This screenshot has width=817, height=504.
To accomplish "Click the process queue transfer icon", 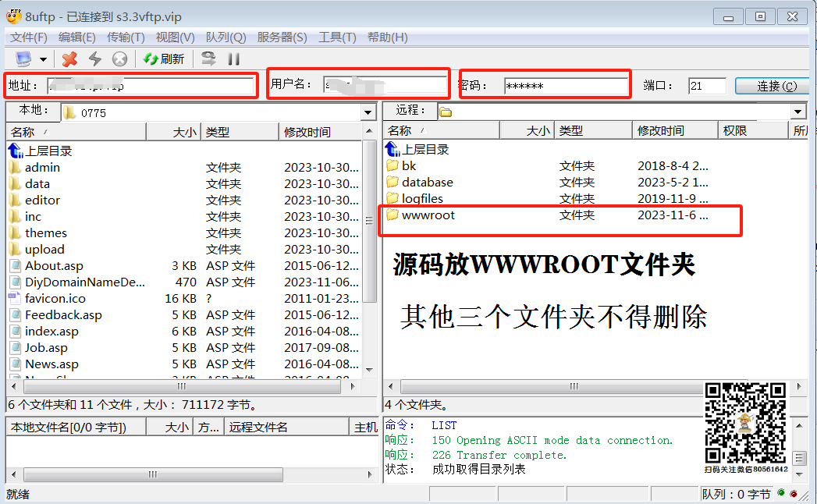I will coord(208,59).
